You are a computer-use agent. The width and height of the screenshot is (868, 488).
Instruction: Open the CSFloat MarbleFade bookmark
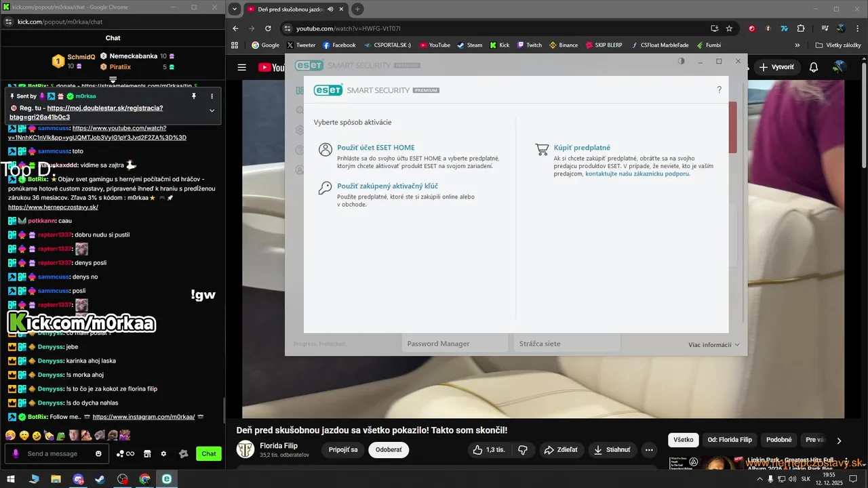pyautogui.click(x=659, y=45)
